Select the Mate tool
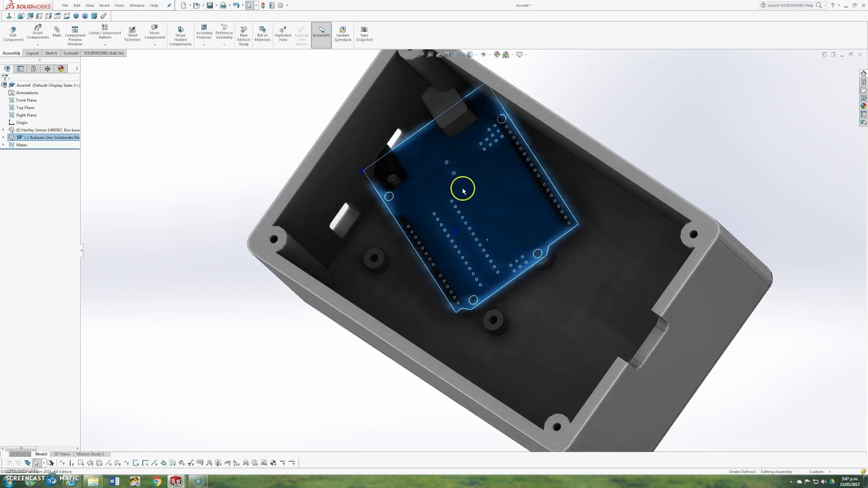 click(x=57, y=32)
